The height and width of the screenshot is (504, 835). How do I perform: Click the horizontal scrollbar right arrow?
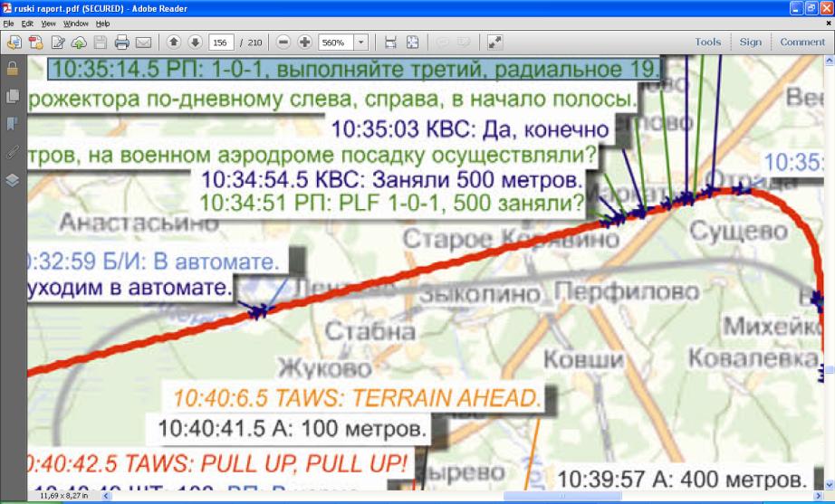[x=819, y=496]
